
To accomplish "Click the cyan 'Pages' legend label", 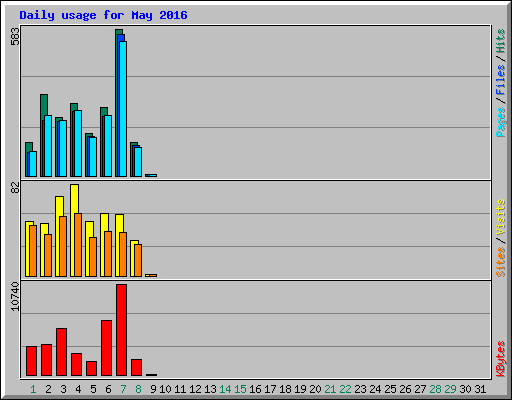I will 501,122.
